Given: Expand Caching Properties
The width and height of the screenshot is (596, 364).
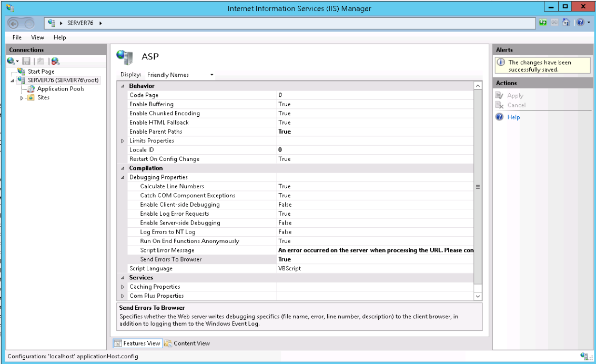Looking at the screenshot, I should [x=123, y=287].
